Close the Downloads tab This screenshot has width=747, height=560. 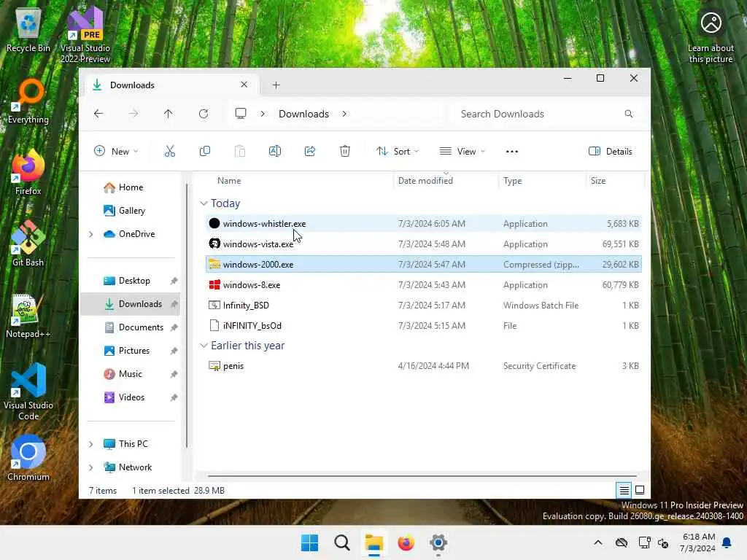pos(244,85)
